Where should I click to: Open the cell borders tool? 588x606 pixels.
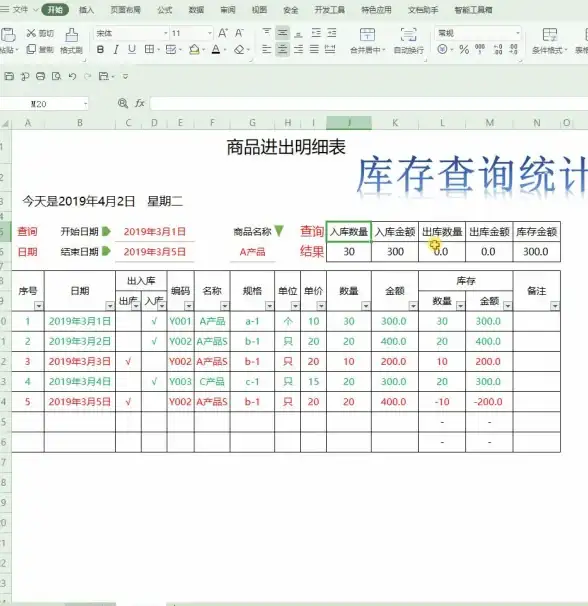[x=149, y=49]
